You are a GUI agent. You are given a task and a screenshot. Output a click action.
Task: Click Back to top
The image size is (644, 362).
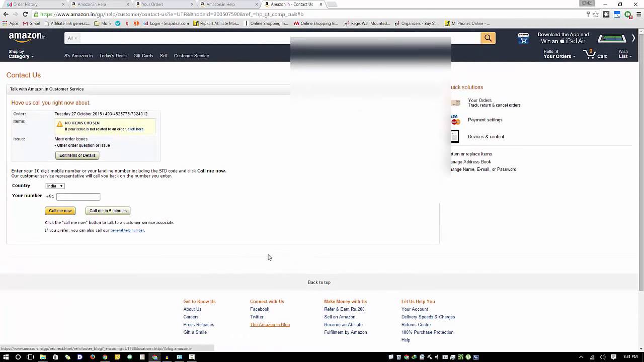click(x=319, y=283)
